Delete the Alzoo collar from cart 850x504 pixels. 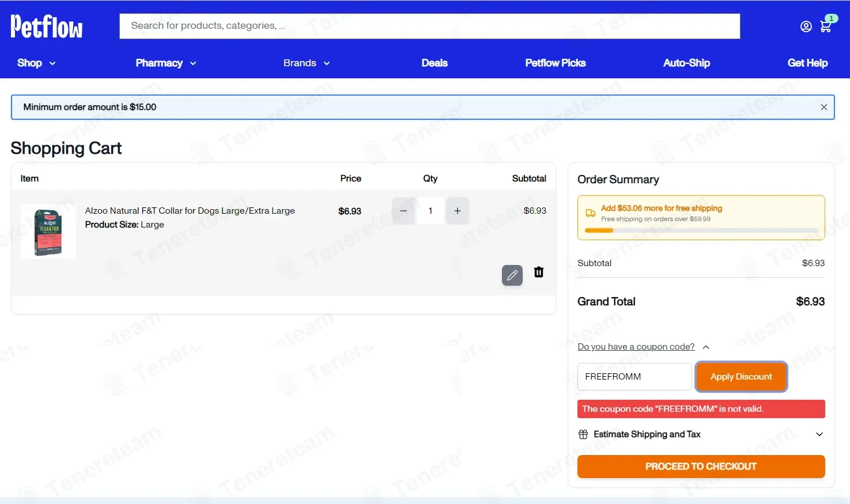tap(539, 272)
